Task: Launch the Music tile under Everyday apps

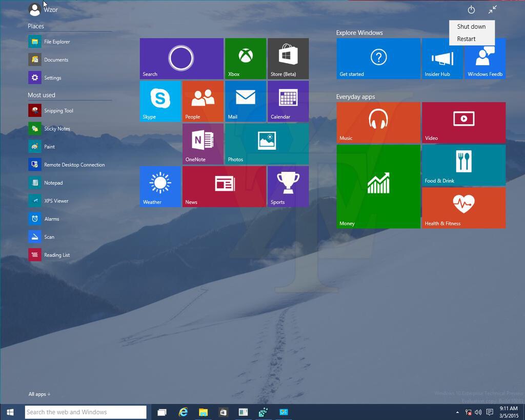Action: click(x=378, y=122)
